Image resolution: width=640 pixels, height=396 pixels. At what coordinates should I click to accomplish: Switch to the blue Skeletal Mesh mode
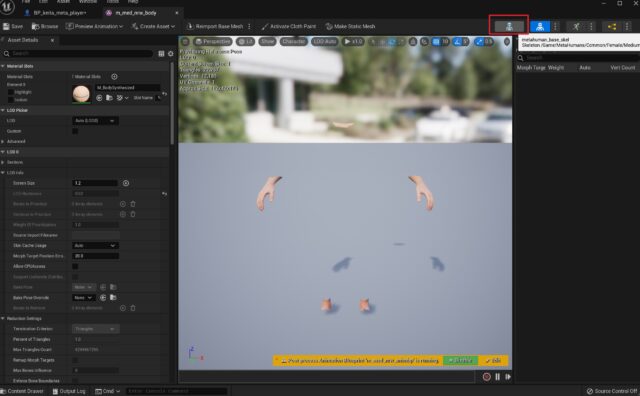[x=540, y=27]
